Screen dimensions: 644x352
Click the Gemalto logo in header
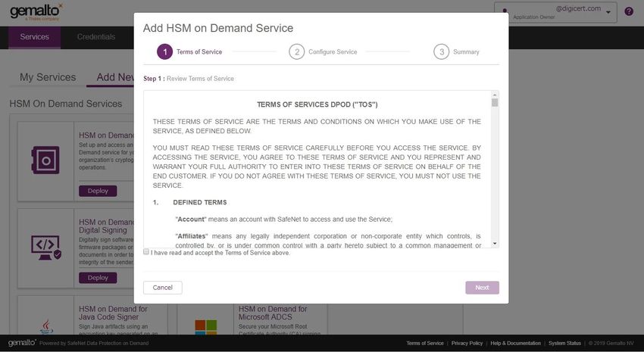click(36, 12)
